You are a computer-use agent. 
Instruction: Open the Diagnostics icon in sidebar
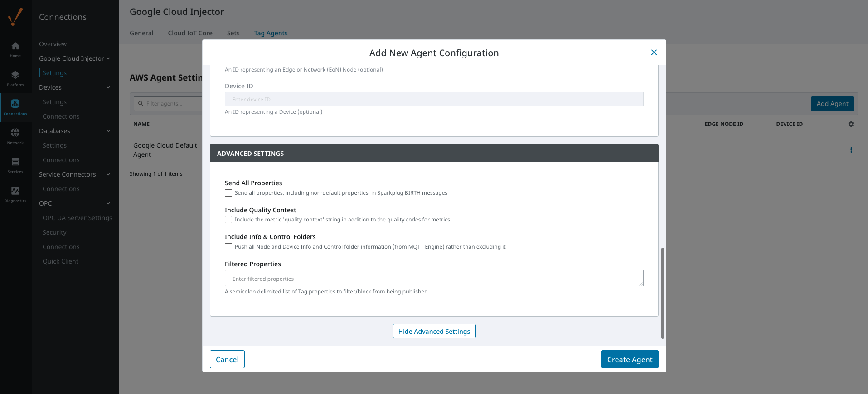coord(15,191)
